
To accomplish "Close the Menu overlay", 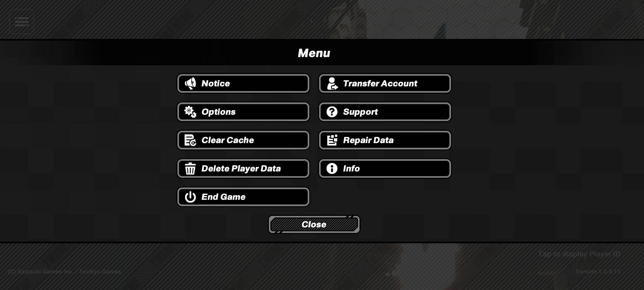I will (x=314, y=224).
